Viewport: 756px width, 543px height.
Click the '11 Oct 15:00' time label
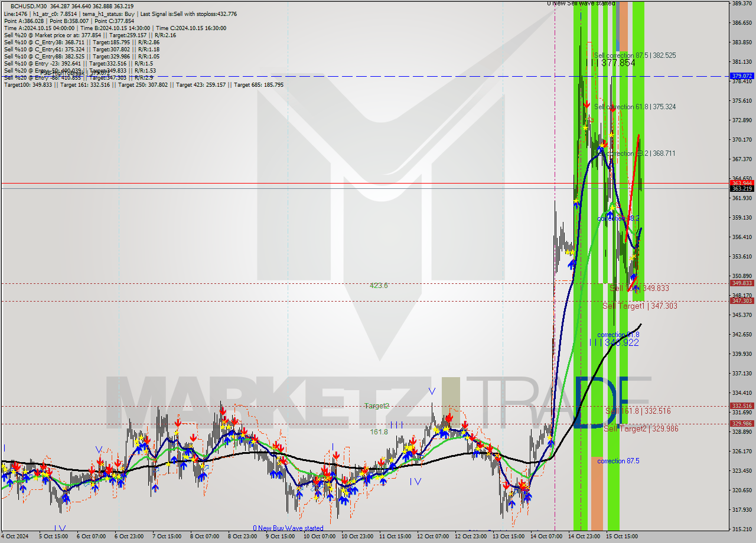395,537
